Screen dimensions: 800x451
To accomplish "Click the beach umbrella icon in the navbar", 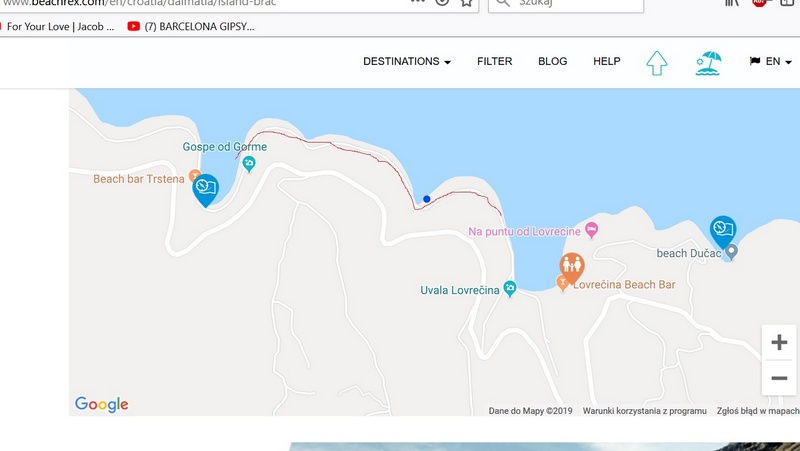I will (x=708, y=63).
